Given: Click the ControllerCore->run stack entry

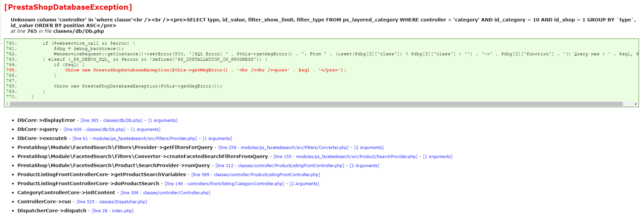Looking at the screenshot, I should (44, 202).
